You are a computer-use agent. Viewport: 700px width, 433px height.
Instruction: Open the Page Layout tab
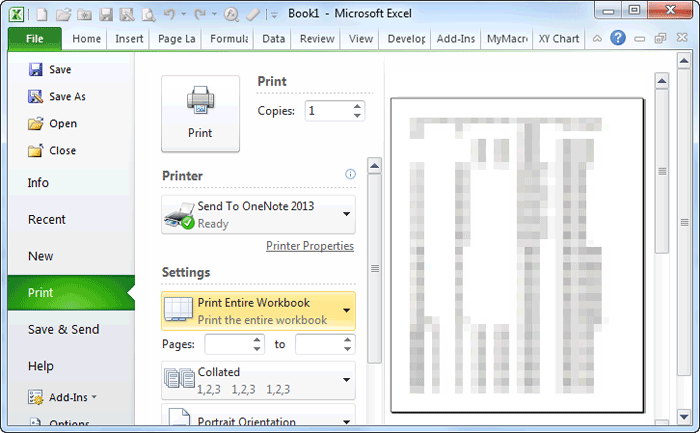176,39
